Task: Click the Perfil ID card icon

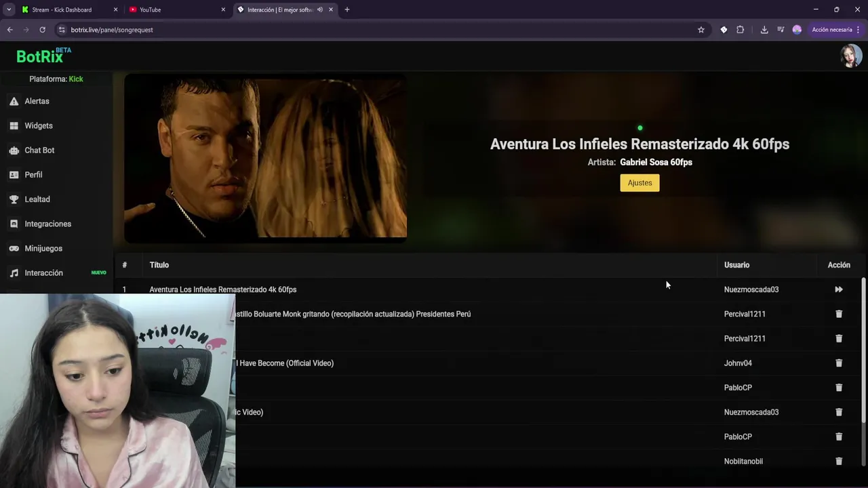Action: tap(14, 175)
